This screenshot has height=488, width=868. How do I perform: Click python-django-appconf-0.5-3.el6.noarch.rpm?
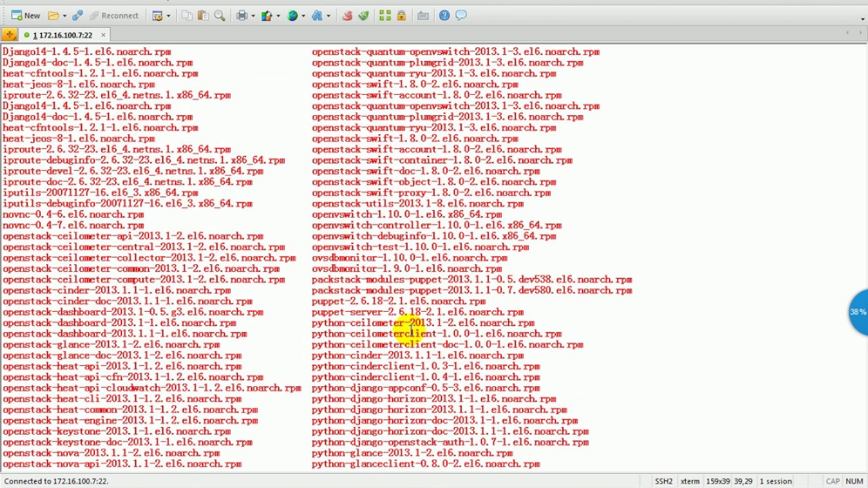coord(426,388)
